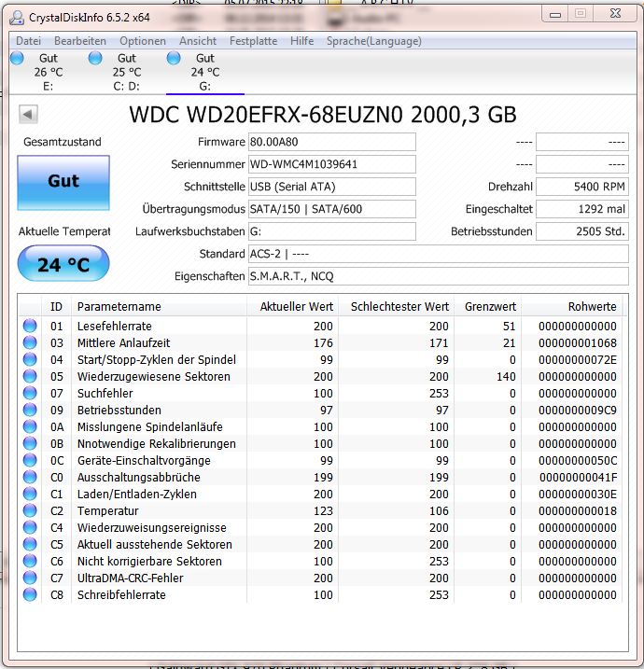Click status orb of Aktuell ausstehende Sektoren row
Screen dimensions: 644x669
tap(30, 544)
